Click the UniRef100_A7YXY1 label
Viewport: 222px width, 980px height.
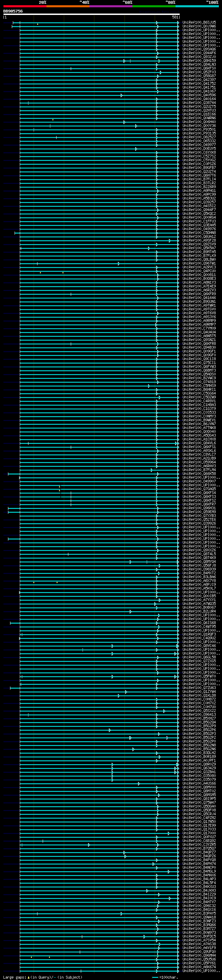pyautogui.click(x=199, y=600)
